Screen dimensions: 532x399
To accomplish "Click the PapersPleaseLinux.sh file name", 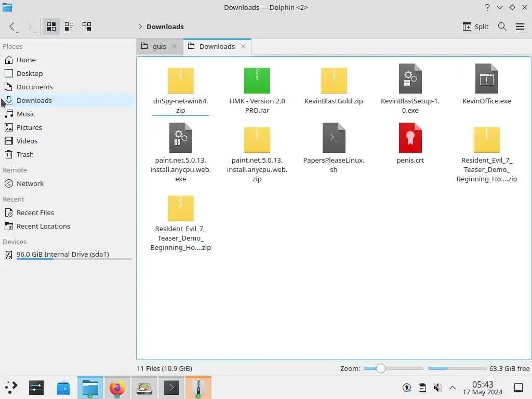I will tap(334, 165).
